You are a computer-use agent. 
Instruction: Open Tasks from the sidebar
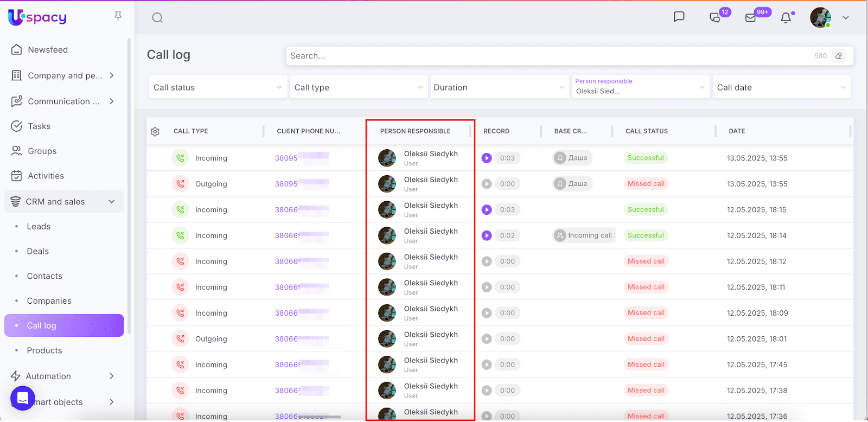39,126
